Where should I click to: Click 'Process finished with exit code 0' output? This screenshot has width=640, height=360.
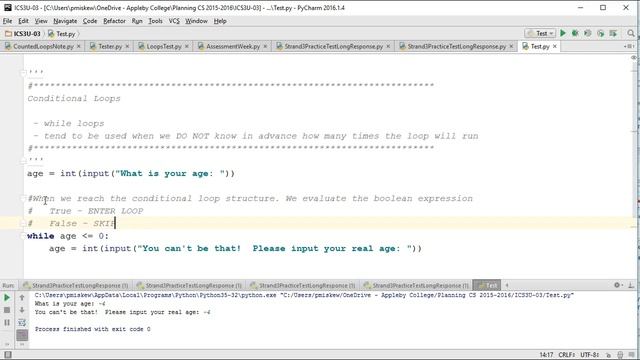click(93, 329)
